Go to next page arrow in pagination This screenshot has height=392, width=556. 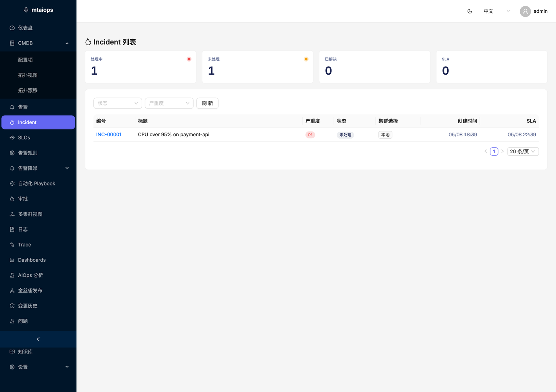click(502, 152)
